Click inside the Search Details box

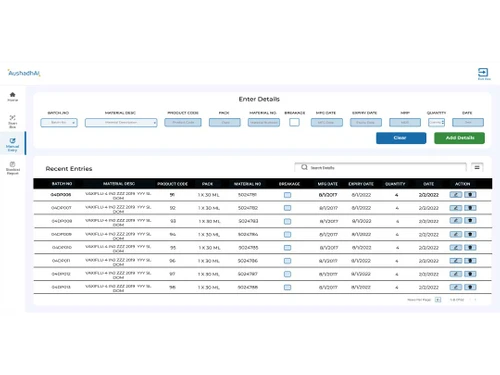[x=380, y=167]
